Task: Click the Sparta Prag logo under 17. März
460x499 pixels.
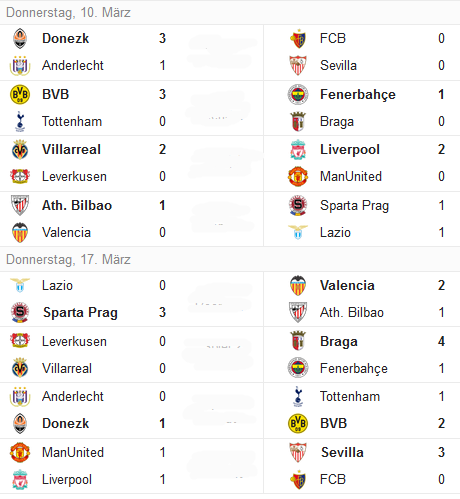Action: pos(20,312)
